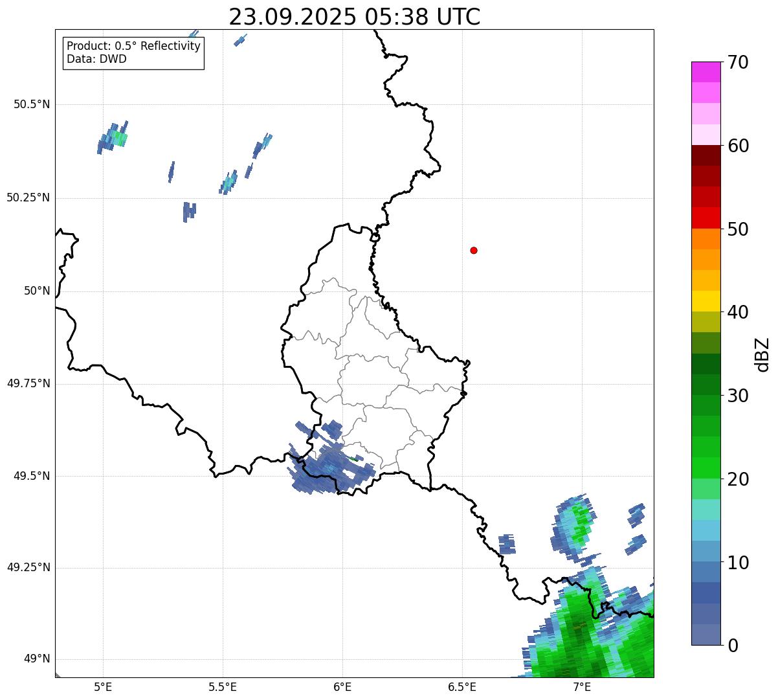Pick the slate-blue colorbar segment just above 0
The image size is (778, 700).
pos(706,635)
